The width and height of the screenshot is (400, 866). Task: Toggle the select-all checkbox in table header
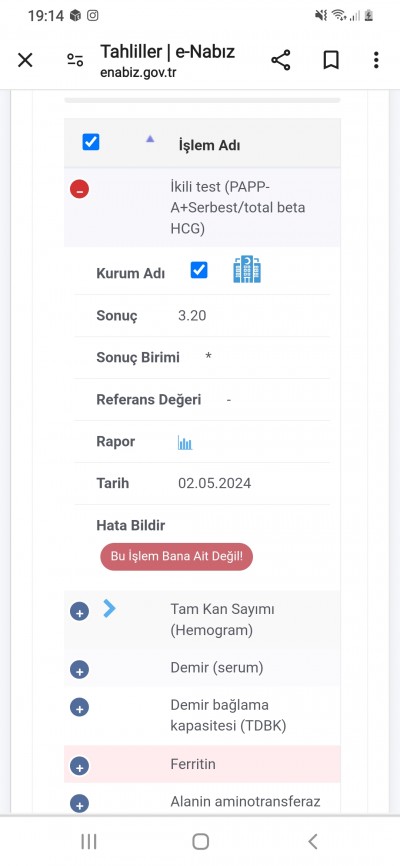[91, 142]
